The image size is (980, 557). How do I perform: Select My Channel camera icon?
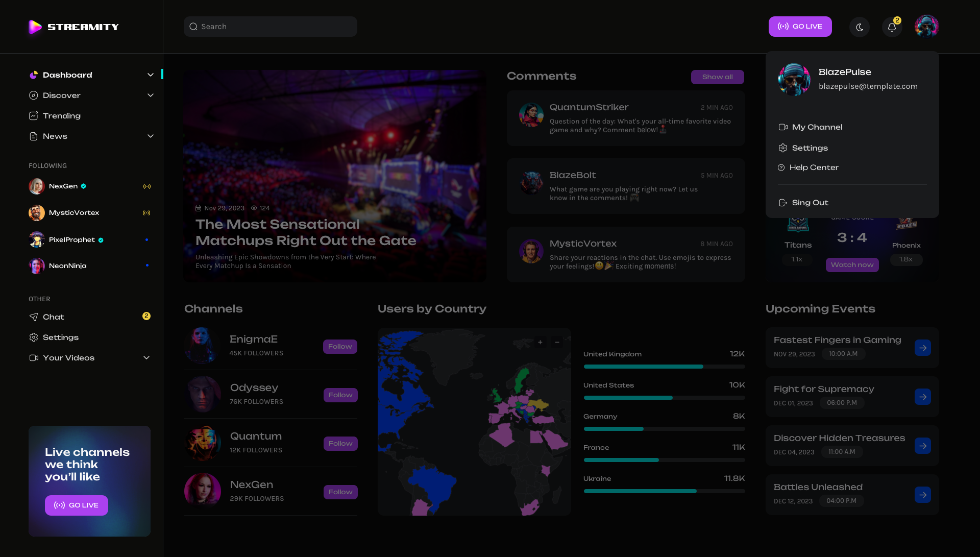[x=783, y=127]
